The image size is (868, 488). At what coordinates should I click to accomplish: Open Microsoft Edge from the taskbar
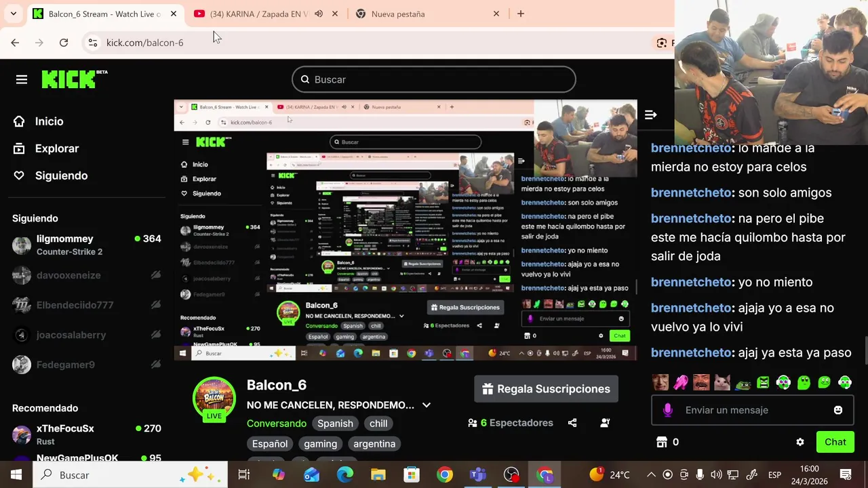[345, 474]
